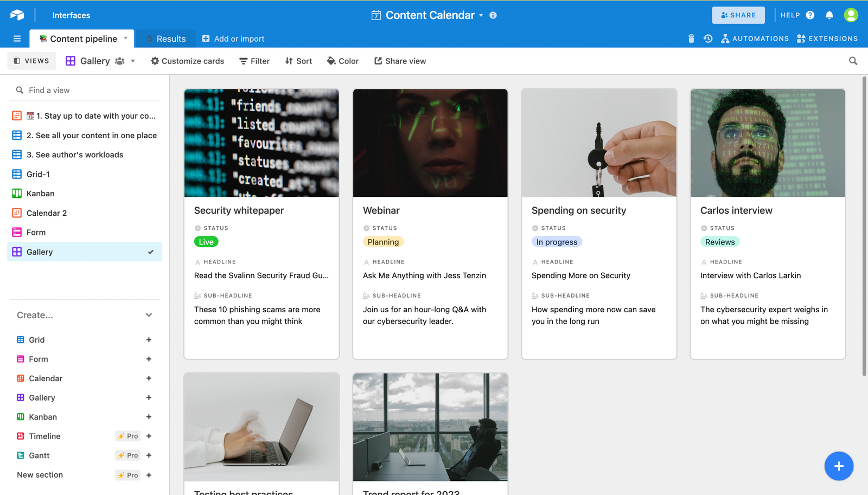Click the Kanban view icon in the list
The width and height of the screenshot is (868, 495).
pyautogui.click(x=17, y=194)
